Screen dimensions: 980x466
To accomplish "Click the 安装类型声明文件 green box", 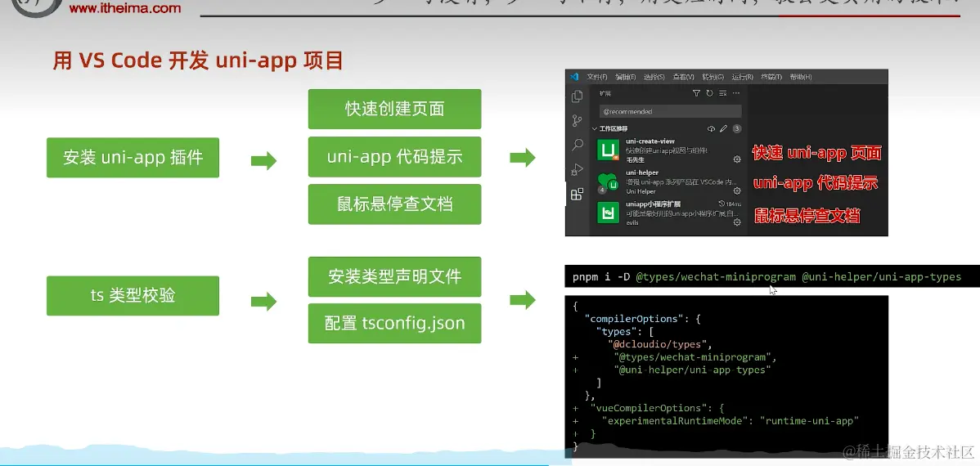I will 394,276.
